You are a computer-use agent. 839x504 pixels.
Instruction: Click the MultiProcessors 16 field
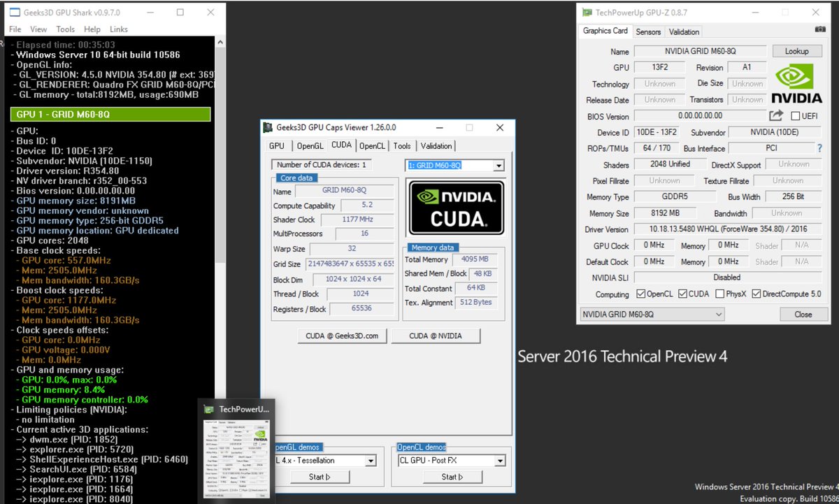pyautogui.click(x=364, y=235)
